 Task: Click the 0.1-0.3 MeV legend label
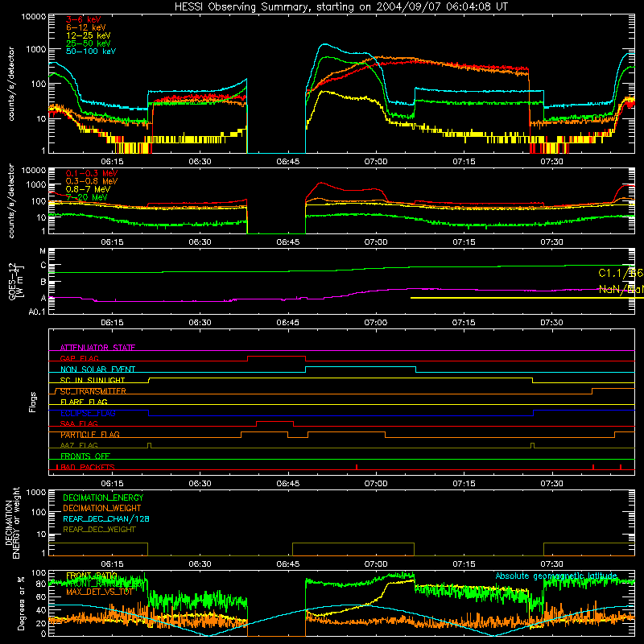(x=92, y=173)
